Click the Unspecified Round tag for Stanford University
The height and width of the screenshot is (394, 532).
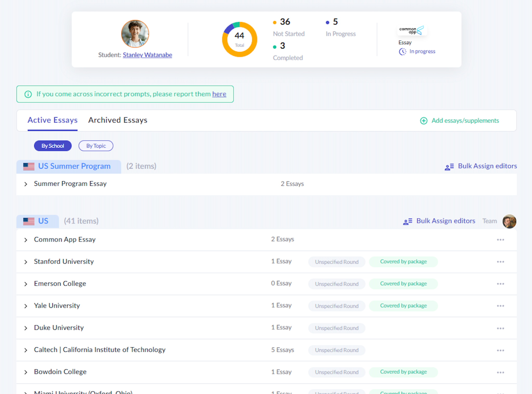pyautogui.click(x=337, y=262)
